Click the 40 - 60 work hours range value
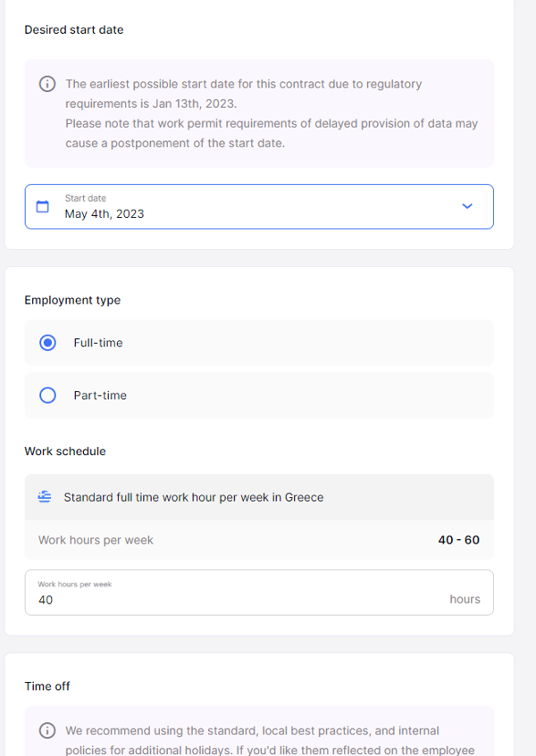Image resolution: width=536 pixels, height=756 pixels. [x=459, y=540]
